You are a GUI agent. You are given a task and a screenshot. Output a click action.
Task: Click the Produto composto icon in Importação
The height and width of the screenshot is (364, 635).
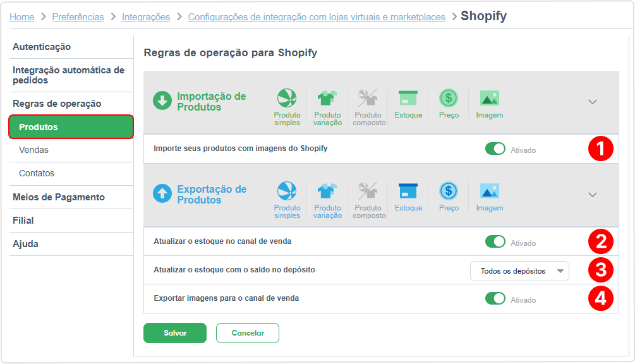368,98
